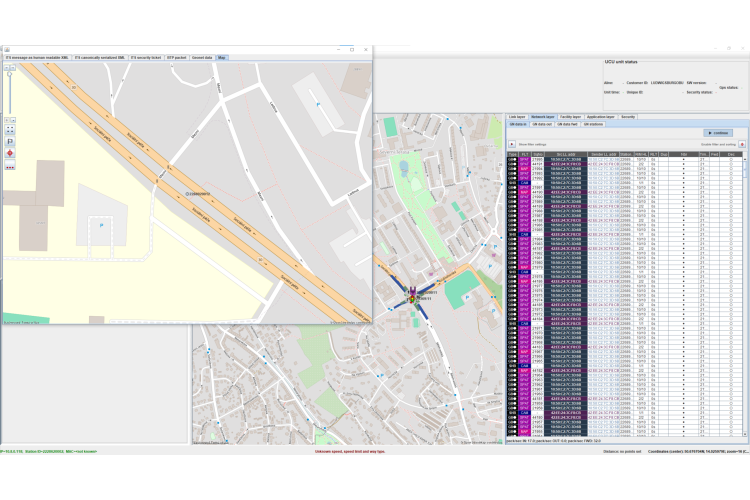Select the Security tab

click(x=628, y=116)
